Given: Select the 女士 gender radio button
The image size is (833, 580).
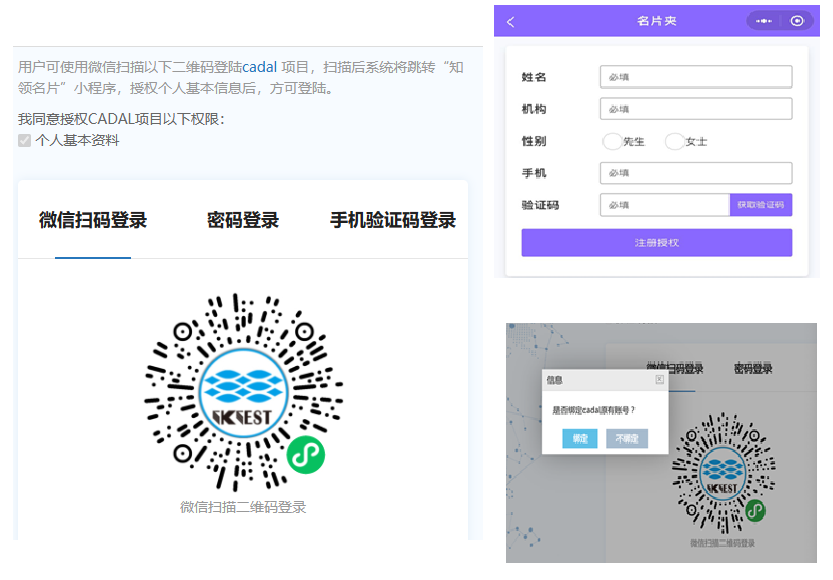Looking at the screenshot, I should tap(674, 141).
